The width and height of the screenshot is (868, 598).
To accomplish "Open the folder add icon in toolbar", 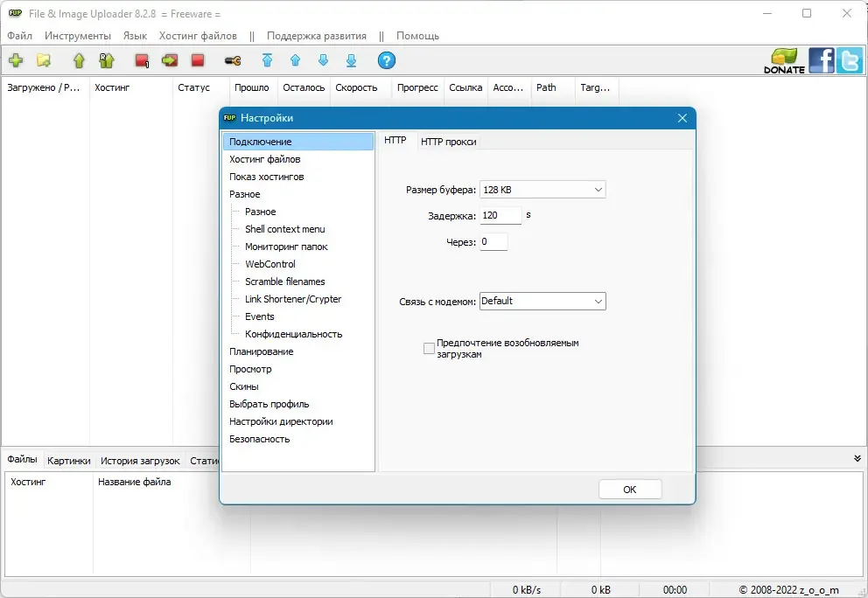I will 44,60.
